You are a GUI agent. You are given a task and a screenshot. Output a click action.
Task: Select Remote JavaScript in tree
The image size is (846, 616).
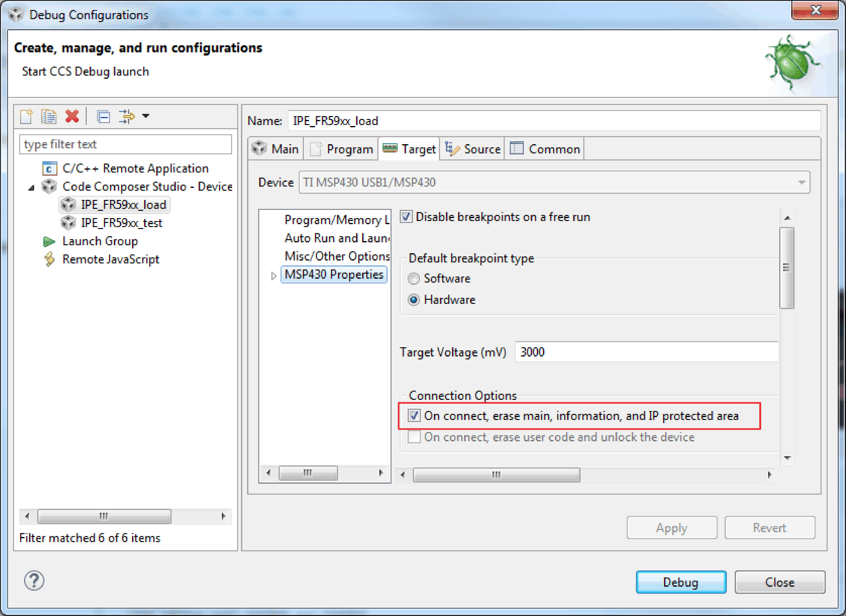point(111,259)
